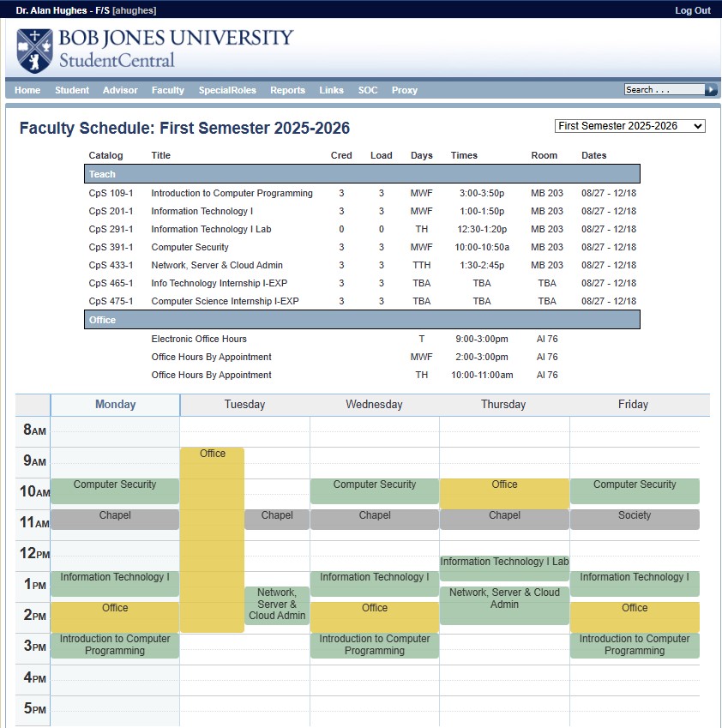Viewport: 722px width, 728px height.
Task: Open the Faculty menu
Action: [x=168, y=90]
